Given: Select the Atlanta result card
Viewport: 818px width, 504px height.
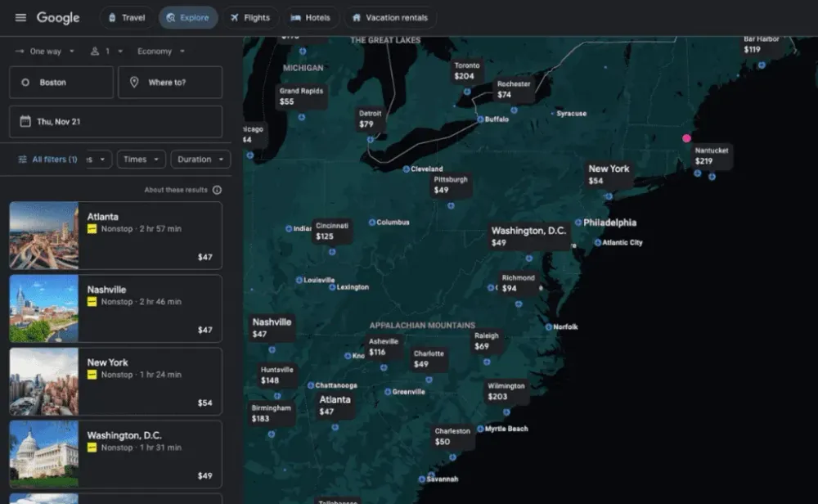Looking at the screenshot, I should 116,236.
